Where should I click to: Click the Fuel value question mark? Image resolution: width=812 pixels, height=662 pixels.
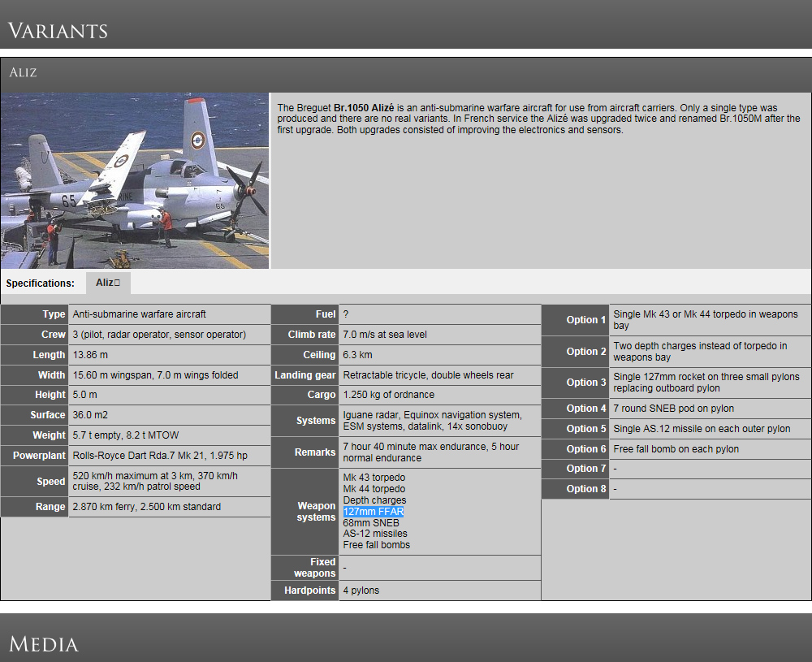pos(346,314)
